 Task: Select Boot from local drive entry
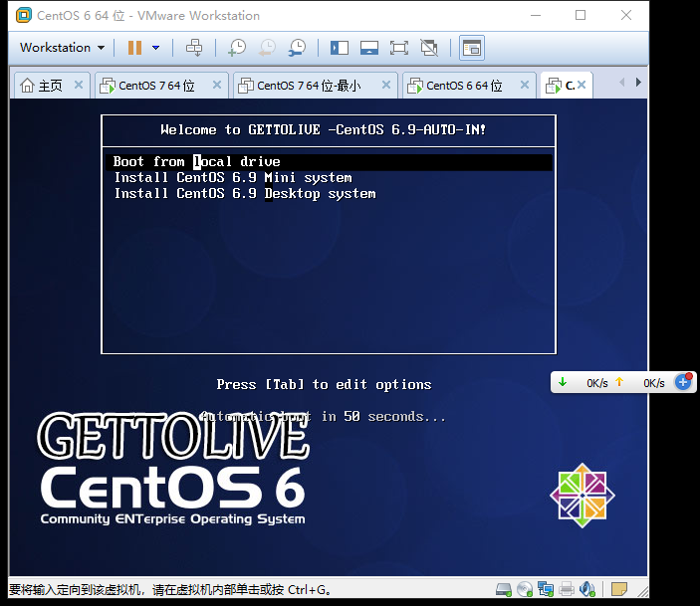click(329, 161)
